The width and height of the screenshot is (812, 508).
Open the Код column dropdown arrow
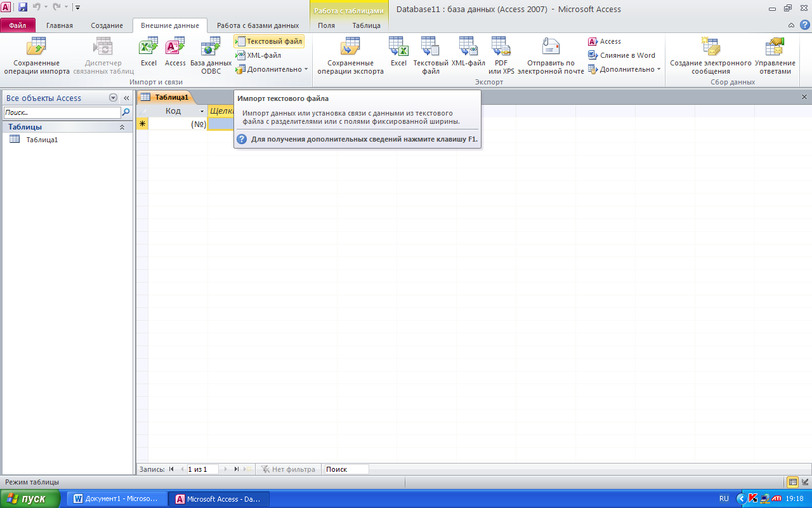[202, 111]
